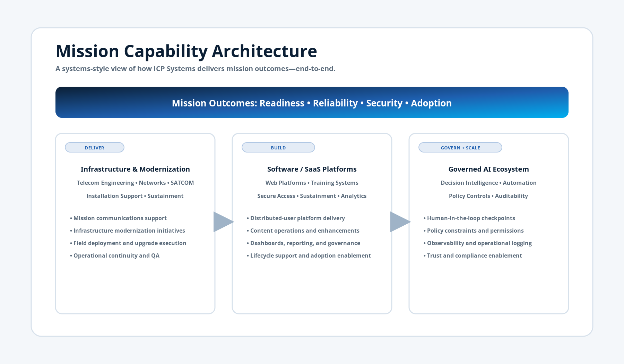Click the bullet before Mission communications support
This screenshot has width=624, height=364.
point(70,218)
